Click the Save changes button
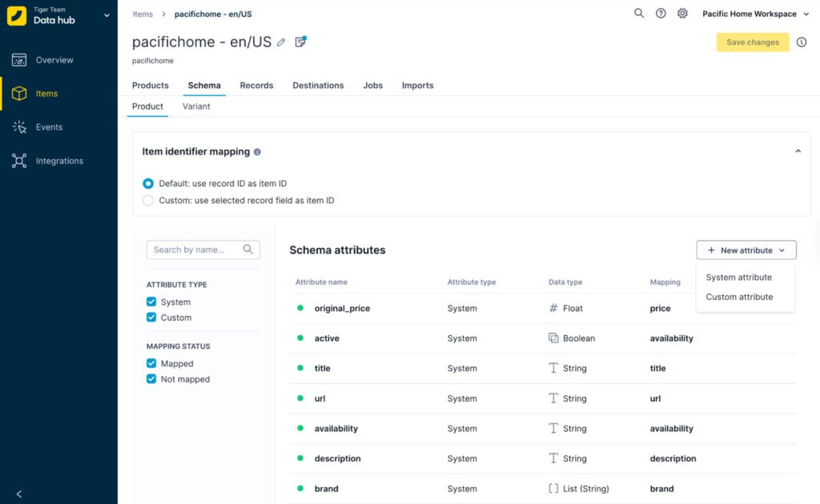 [x=751, y=42]
